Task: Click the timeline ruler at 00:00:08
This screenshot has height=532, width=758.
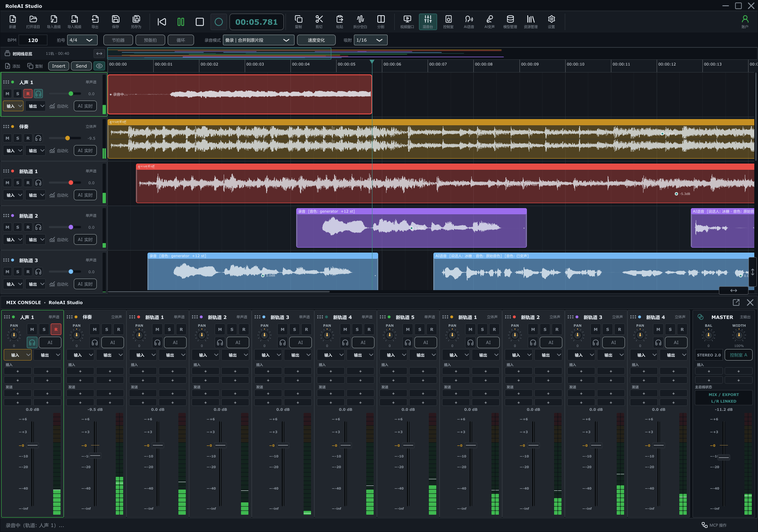Action: click(x=484, y=64)
